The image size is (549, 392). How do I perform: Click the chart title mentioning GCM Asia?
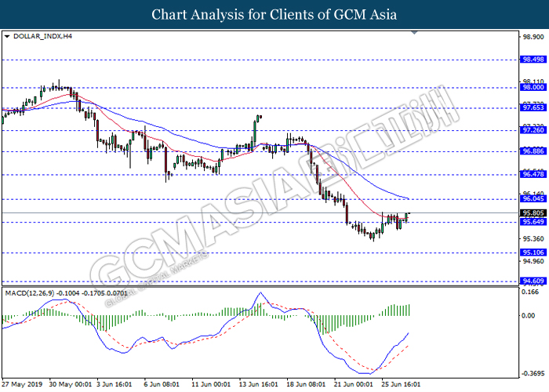tap(274, 14)
